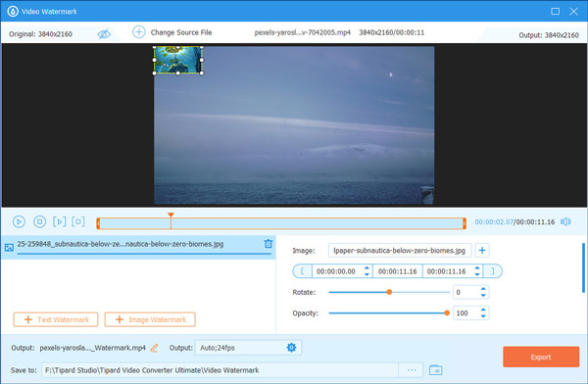Image resolution: width=588 pixels, height=384 pixels.
Task: Add a Text Watermark
Action: click(x=56, y=319)
